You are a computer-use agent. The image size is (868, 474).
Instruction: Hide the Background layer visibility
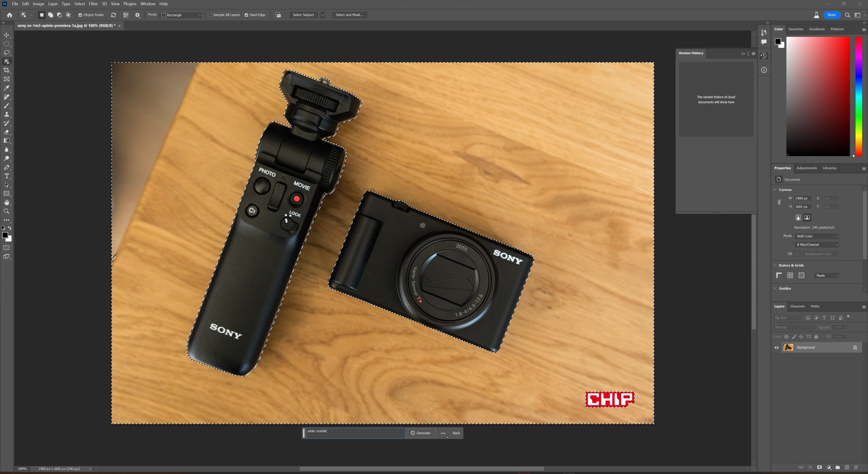[776, 347]
